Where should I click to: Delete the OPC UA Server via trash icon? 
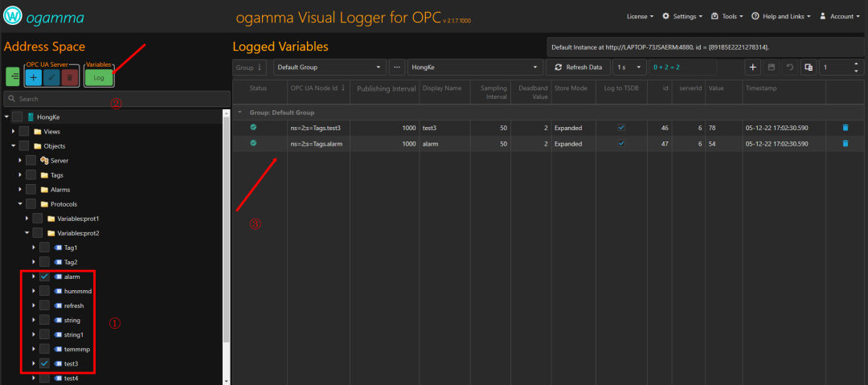(69, 77)
